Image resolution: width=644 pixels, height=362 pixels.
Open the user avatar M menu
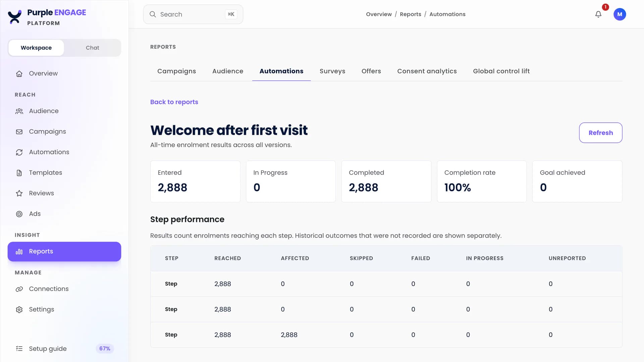[620, 14]
